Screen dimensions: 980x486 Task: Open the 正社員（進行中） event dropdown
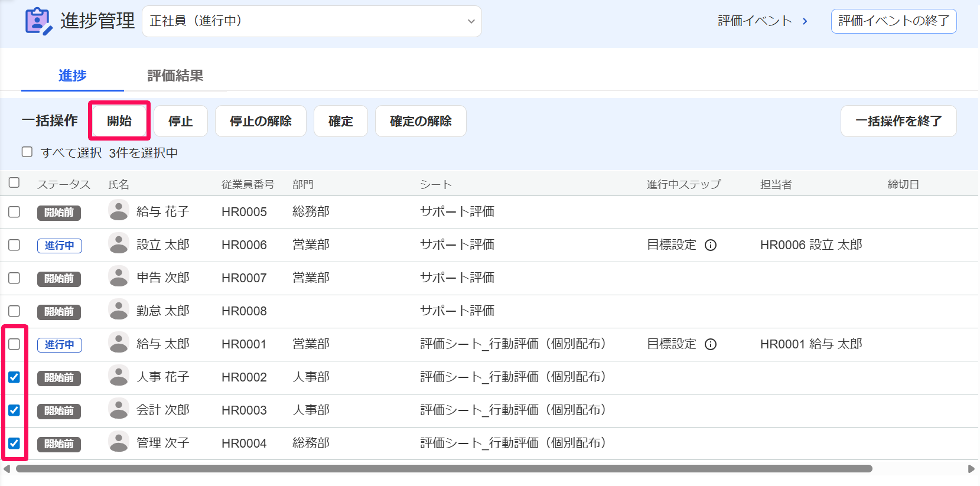tap(312, 21)
